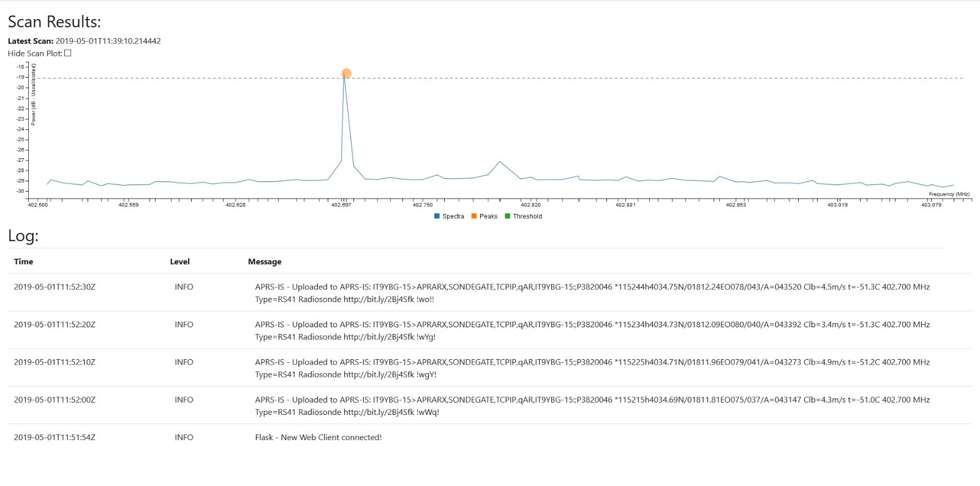980x486 pixels.
Task: Click the Flask New Web Client connected message
Action: [x=318, y=438]
